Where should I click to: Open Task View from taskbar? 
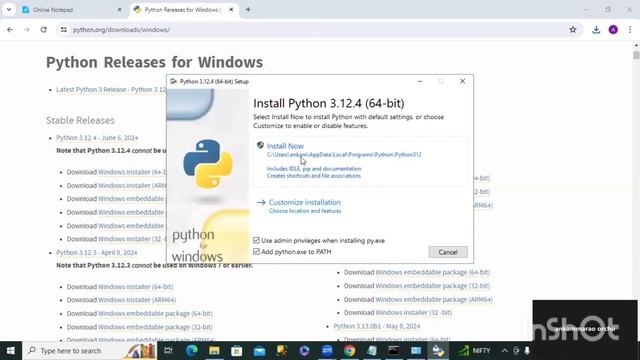[x=168, y=351]
